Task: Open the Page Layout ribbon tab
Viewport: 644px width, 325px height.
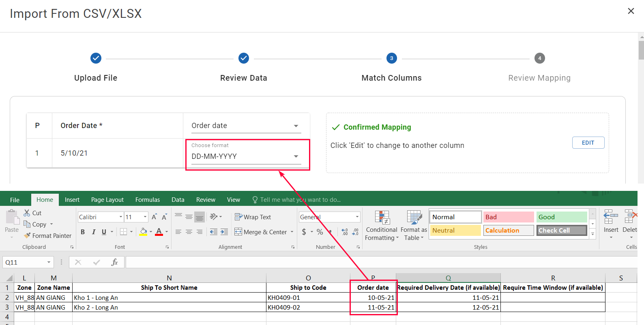Action: point(107,200)
